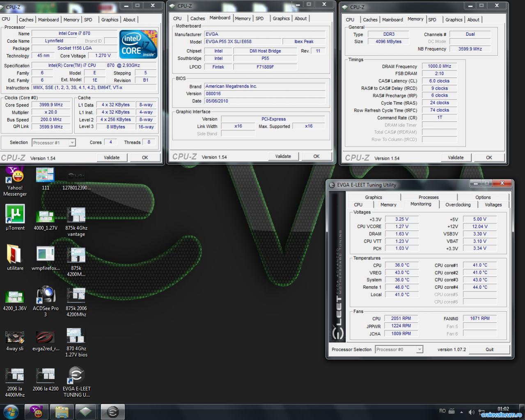Click the 'F71889F' LPCIO value
The height and width of the screenshot is (420, 525).
(x=265, y=67)
